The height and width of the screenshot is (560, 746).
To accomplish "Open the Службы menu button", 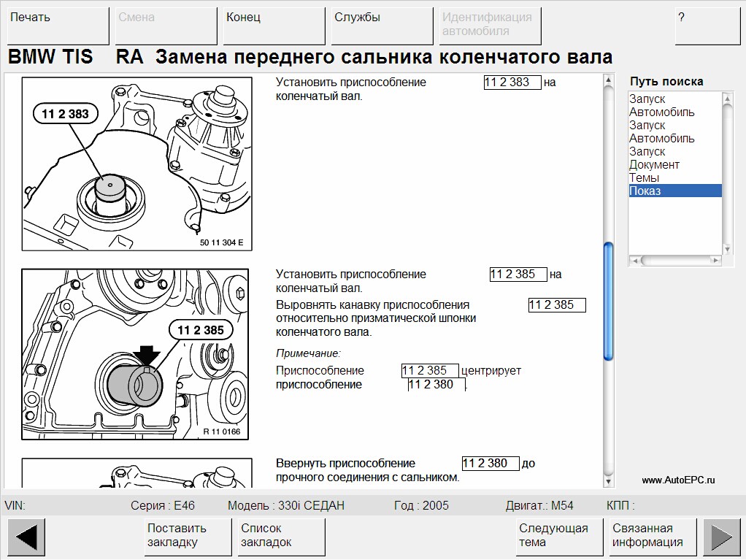I will (382, 26).
